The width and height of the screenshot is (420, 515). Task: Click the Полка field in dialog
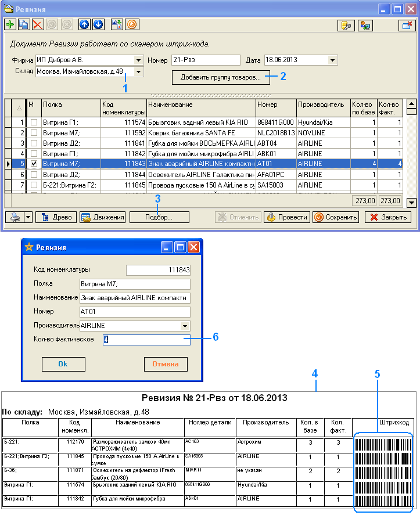click(135, 284)
